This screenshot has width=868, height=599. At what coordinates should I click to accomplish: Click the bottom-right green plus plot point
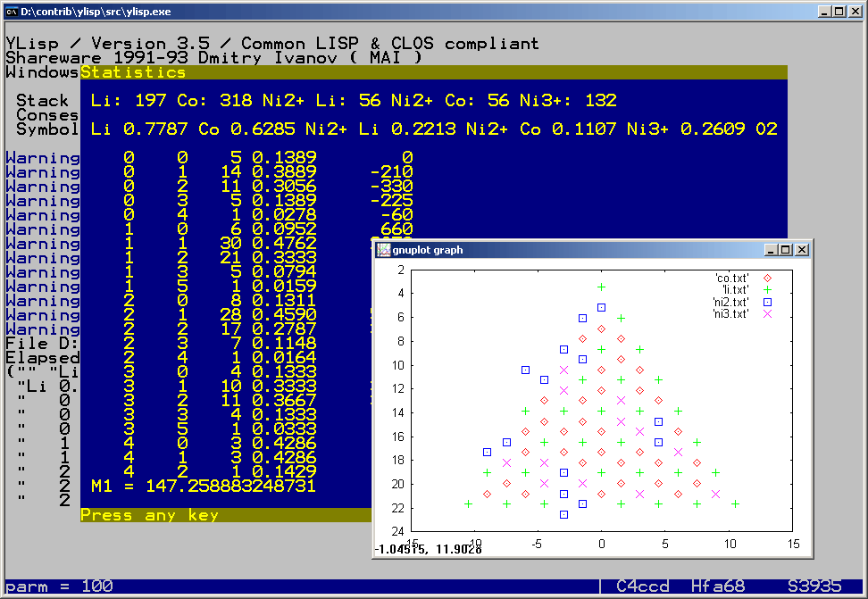click(x=736, y=504)
